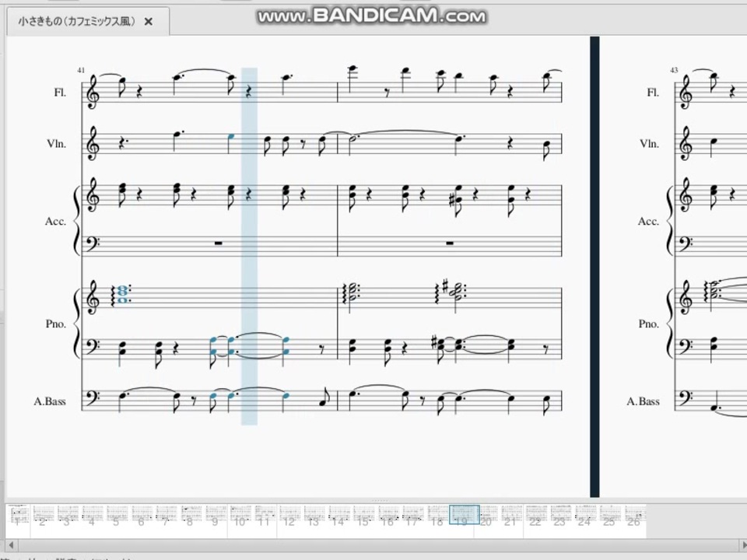Jump to page 1 in the navigator
Screen dimensions: 747x560
(18, 515)
